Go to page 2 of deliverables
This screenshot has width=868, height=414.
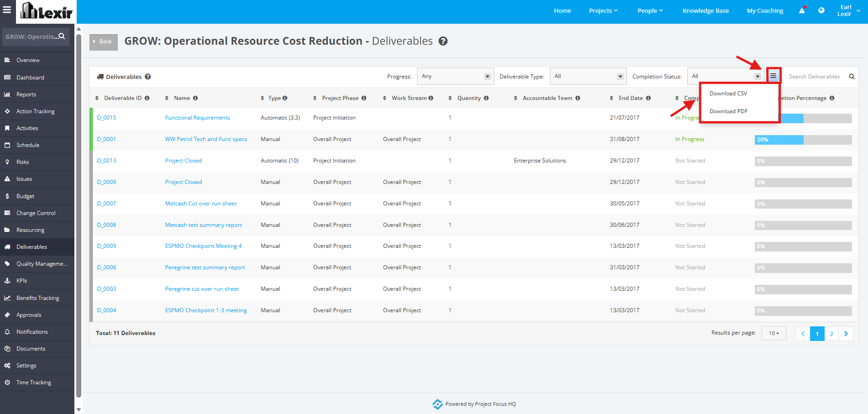pos(831,334)
